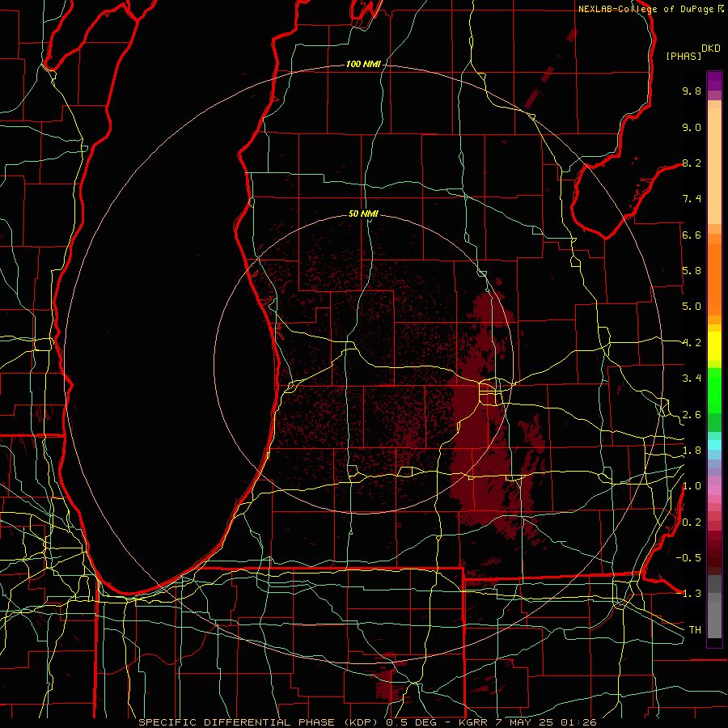This screenshot has height=728, width=728.
Task: Click the DKD label above the color scale
Action: 710,49
